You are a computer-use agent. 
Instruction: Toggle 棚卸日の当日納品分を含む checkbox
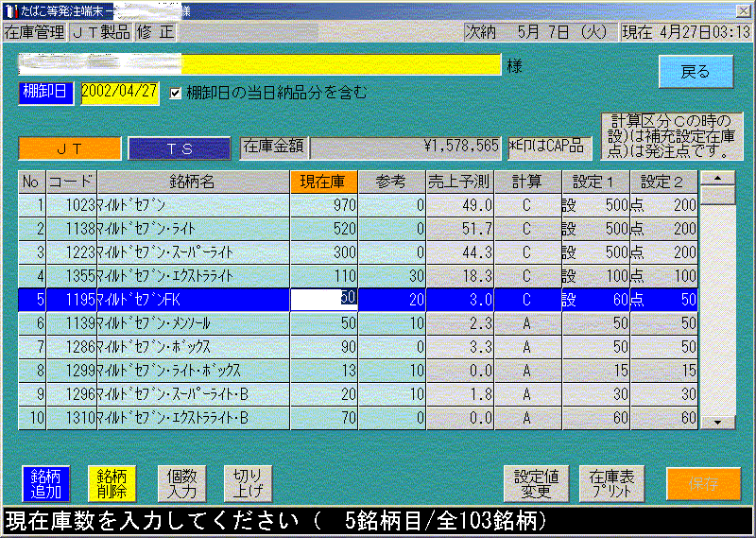(x=175, y=94)
